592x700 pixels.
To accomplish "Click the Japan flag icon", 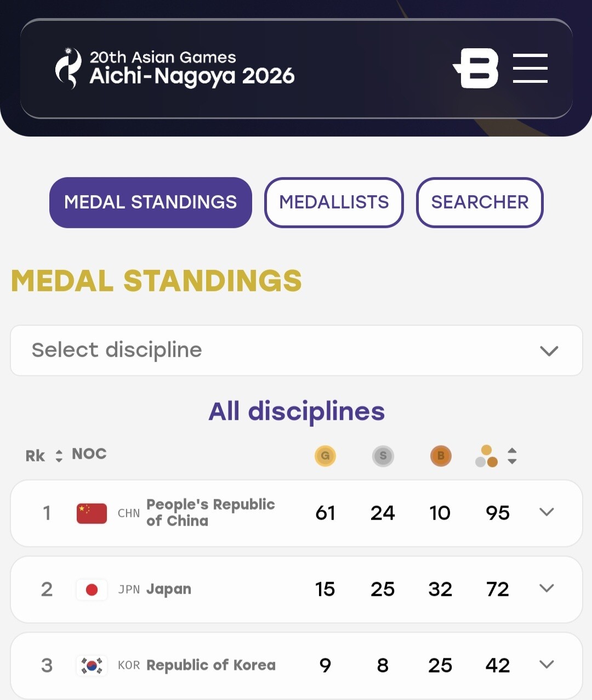I will (92, 590).
